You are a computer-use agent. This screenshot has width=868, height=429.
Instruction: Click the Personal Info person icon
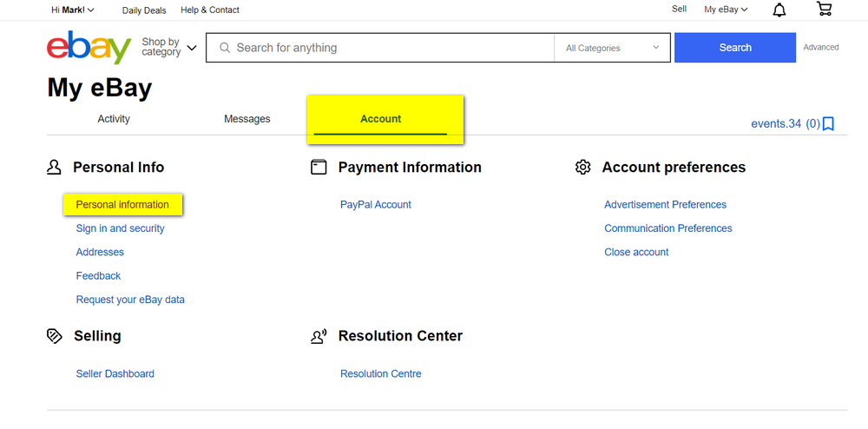pyautogui.click(x=54, y=168)
